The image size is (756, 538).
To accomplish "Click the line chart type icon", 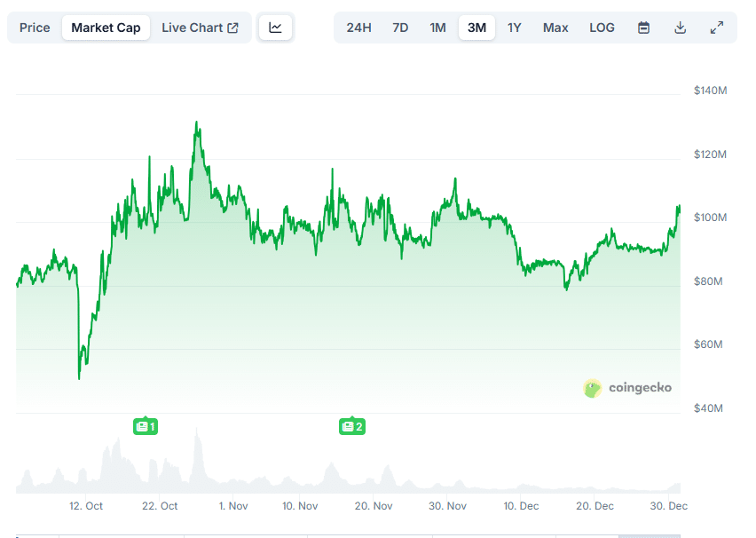I will 275,28.
